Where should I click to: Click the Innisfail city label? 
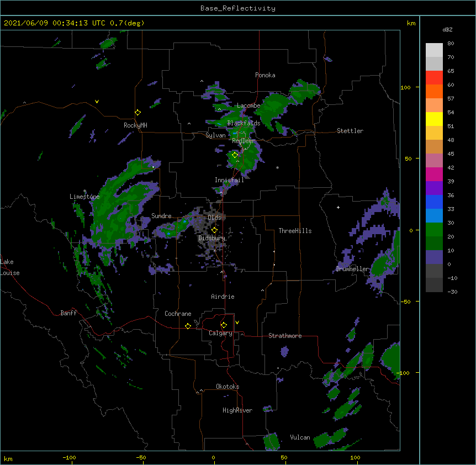click(x=229, y=180)
